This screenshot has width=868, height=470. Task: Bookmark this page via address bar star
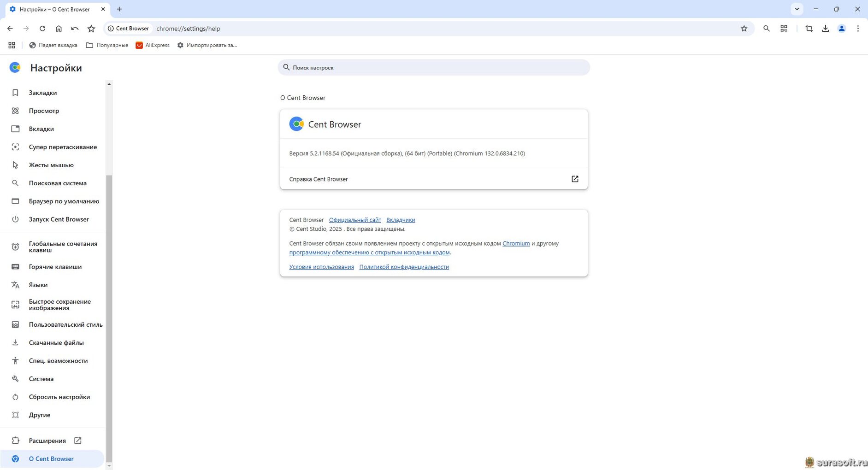(744, 29)
